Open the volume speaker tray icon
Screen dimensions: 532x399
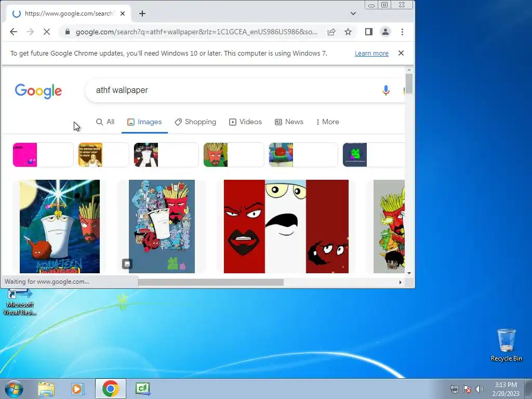tap(480, 389)
